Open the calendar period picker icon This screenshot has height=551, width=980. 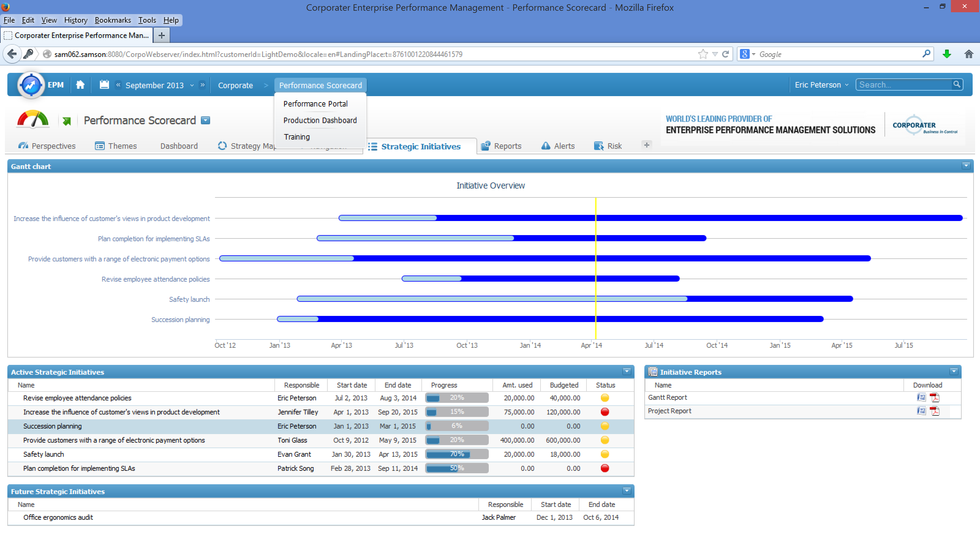[x=104, y=85]
